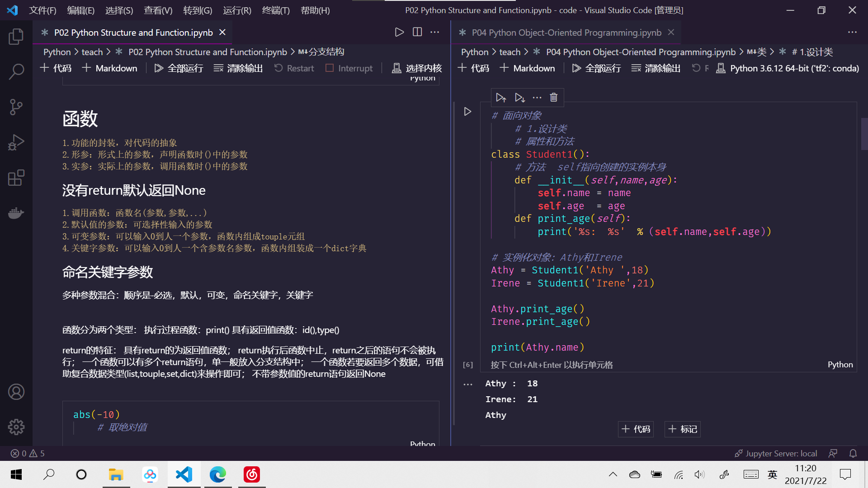
Task: Open the 运行(R) menu
Action: (x=236, y=10)
